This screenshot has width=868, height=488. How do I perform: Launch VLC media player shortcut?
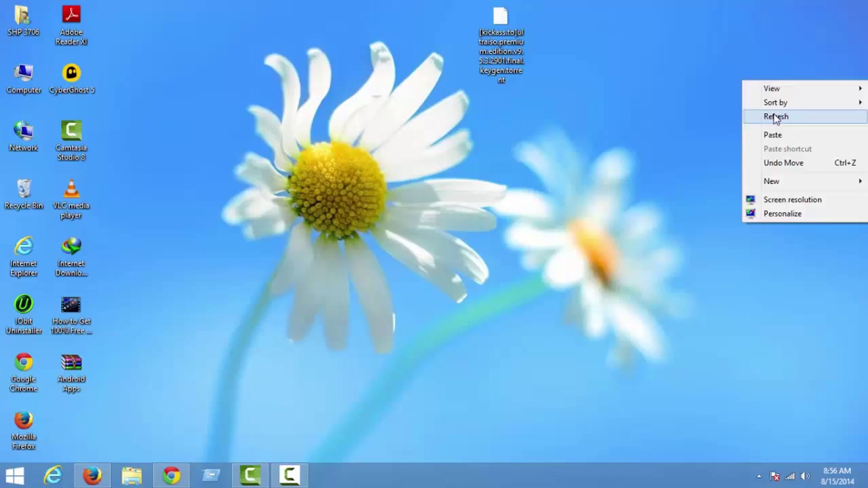(71, 198)
